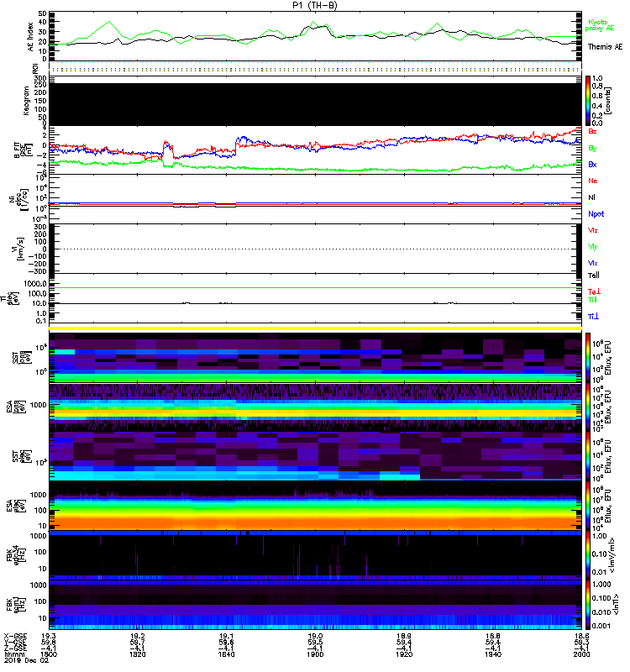This screenshot has width=630, height=672.
Task: Click the 'Keogram' axis label
Action: 26,101
